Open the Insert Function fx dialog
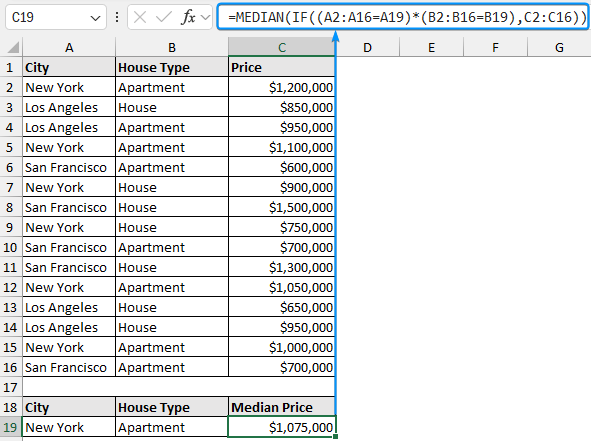The image size is (591, 441). (x=188, y=17)
